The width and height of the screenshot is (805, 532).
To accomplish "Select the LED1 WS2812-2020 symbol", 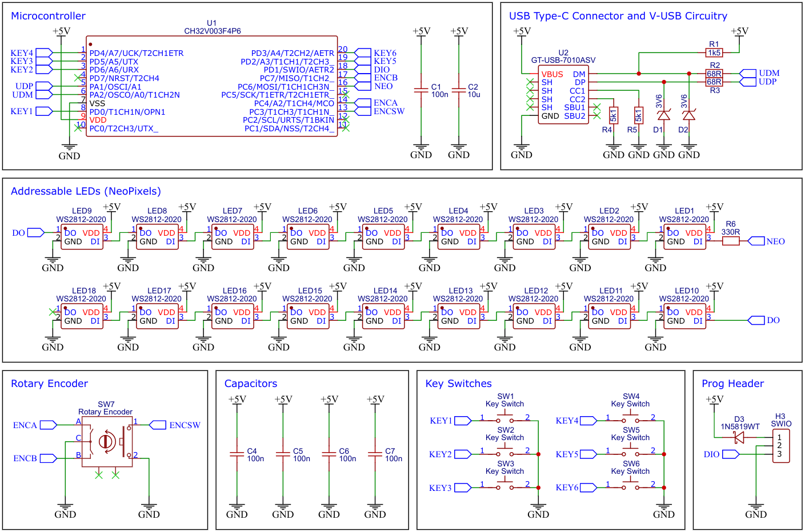I will click(684, 237).
